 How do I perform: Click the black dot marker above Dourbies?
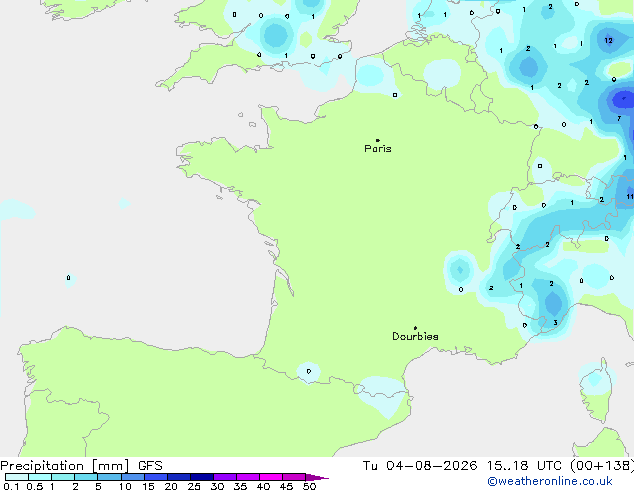click(415, 328)
